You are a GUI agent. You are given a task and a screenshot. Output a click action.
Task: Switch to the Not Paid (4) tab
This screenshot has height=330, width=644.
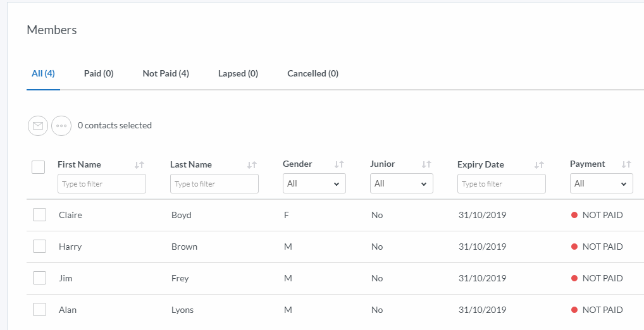click(166, 73)
